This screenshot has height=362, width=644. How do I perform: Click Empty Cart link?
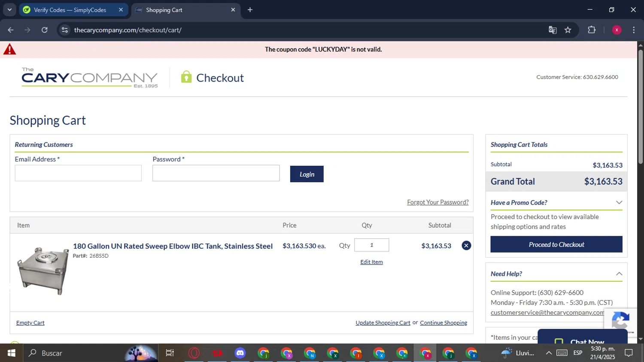(x=30, y=323)
